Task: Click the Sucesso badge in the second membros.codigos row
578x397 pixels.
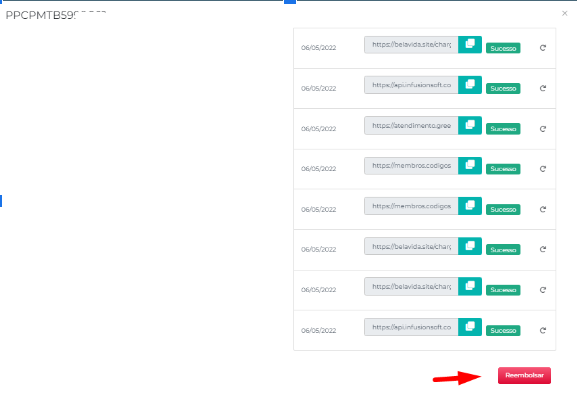Action: point(503,209)
